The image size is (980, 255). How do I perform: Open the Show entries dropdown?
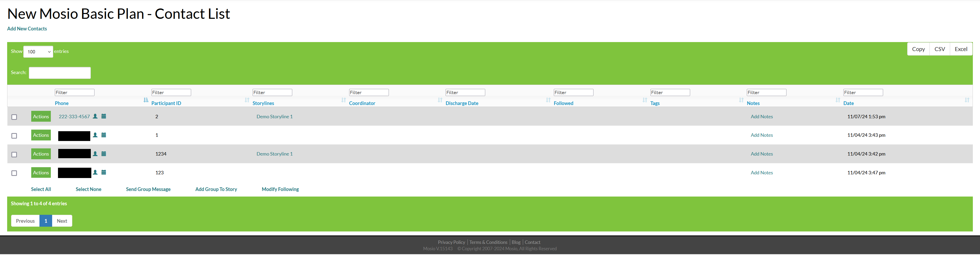click(38, 52)
